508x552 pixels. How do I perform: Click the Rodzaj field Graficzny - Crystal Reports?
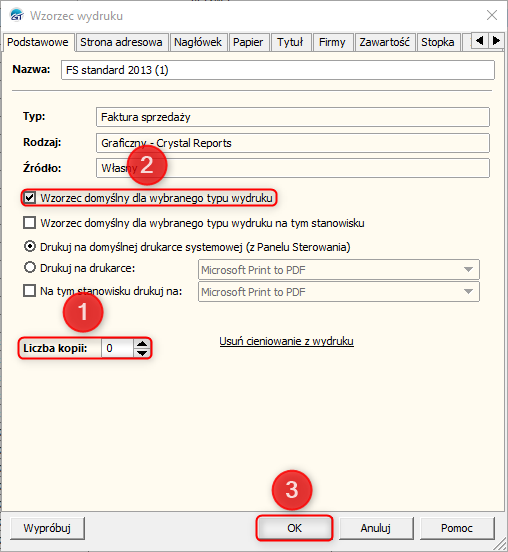[x=293, y=143]
